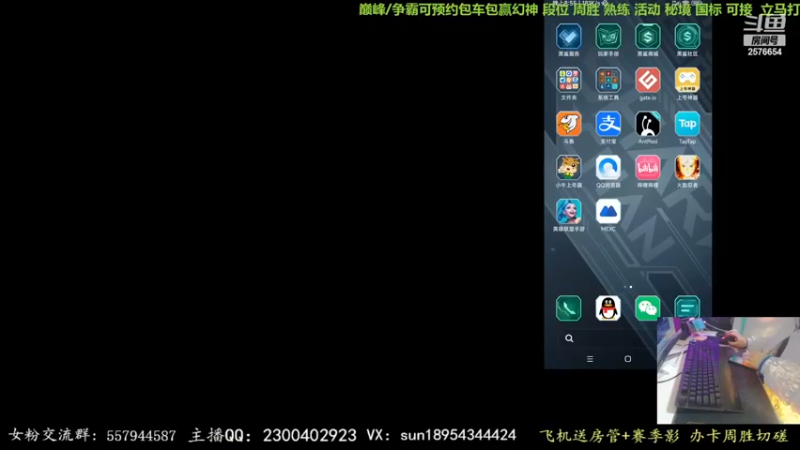Click the search bar on home screen

[x=607, y=338]
